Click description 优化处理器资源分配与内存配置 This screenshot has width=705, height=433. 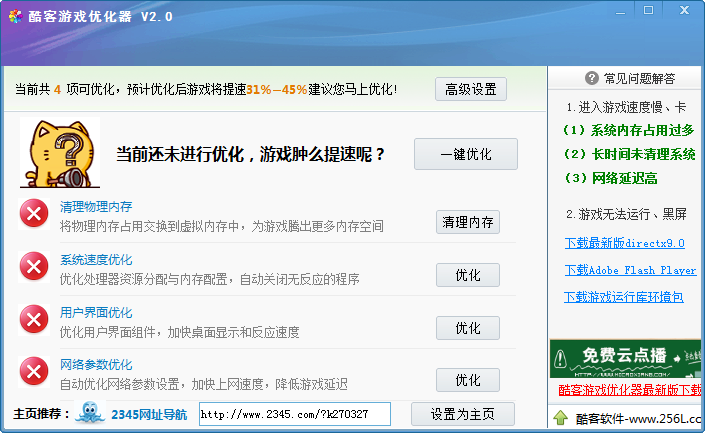pyautogui.click(x=210, y=279)
